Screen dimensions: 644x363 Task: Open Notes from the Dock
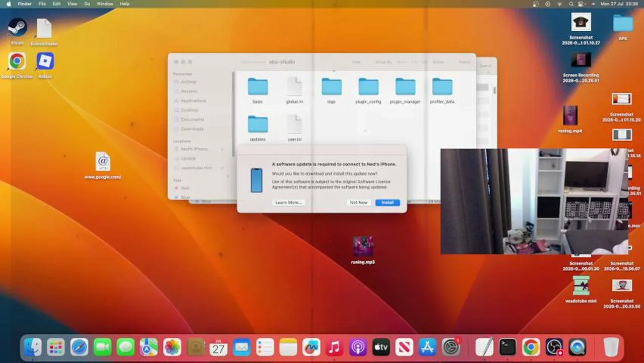point(288,347)
